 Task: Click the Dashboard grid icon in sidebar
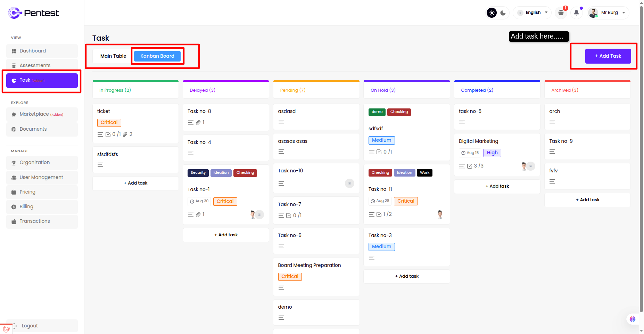(x=14, y=51)
